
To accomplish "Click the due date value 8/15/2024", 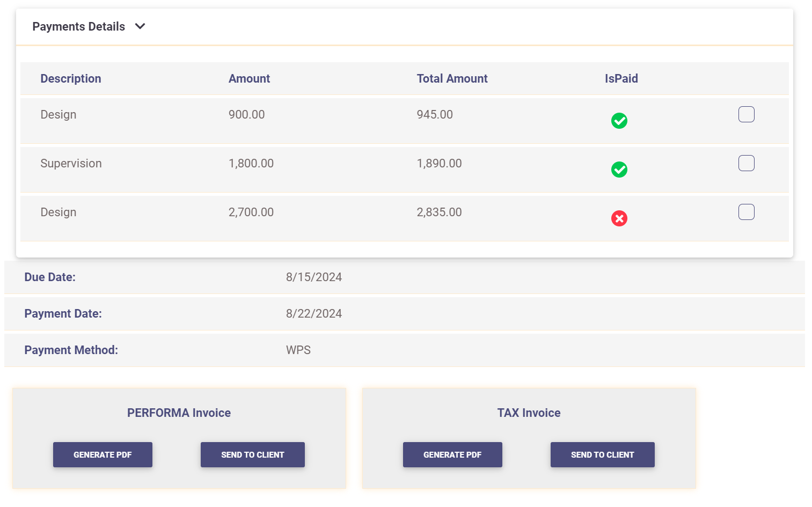I will 314,277.
